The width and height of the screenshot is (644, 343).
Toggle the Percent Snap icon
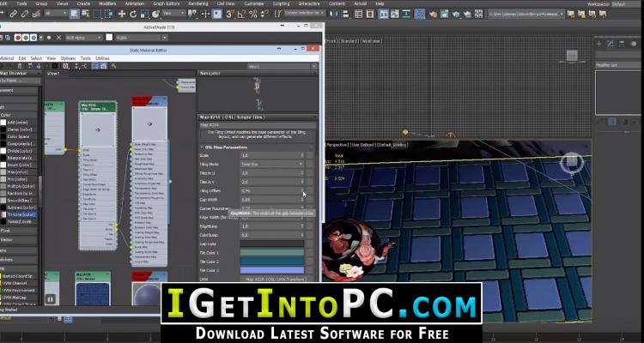tap(252, 14)
